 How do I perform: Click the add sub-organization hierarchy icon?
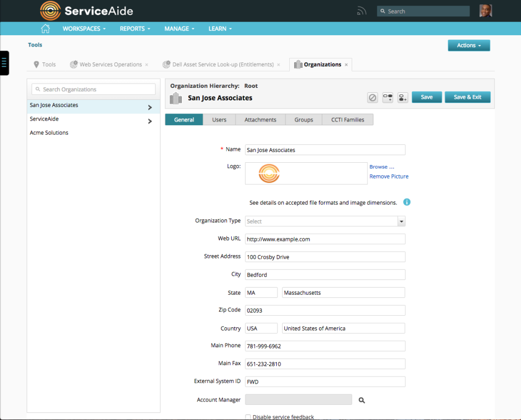(x=387, y=97)
